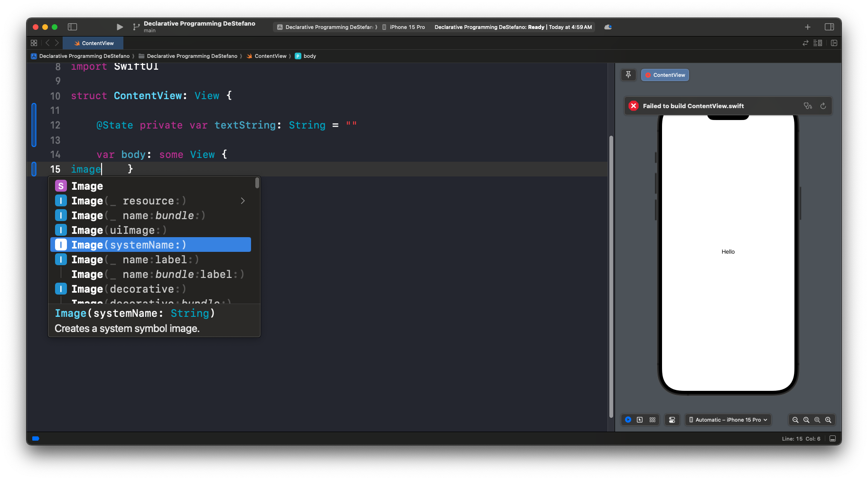The image size is (868, 480).
Task: Open ContentView breadcrumb item
Action: point(266,56)
